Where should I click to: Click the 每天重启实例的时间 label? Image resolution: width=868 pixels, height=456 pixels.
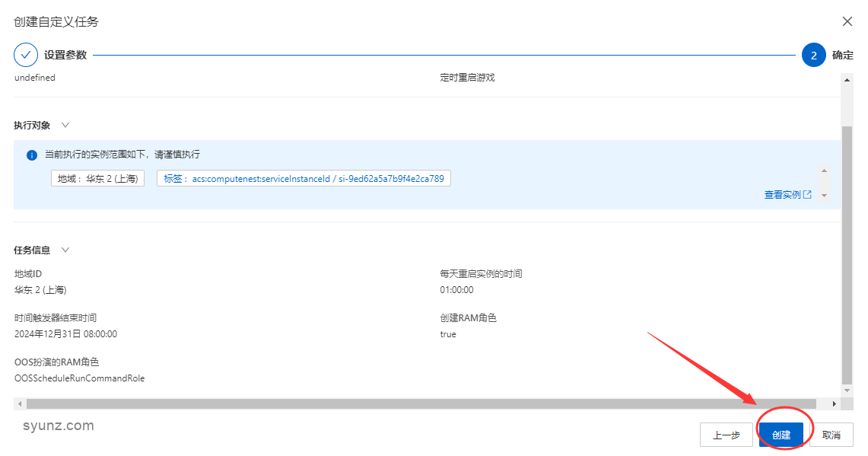[x=481, y=274]
